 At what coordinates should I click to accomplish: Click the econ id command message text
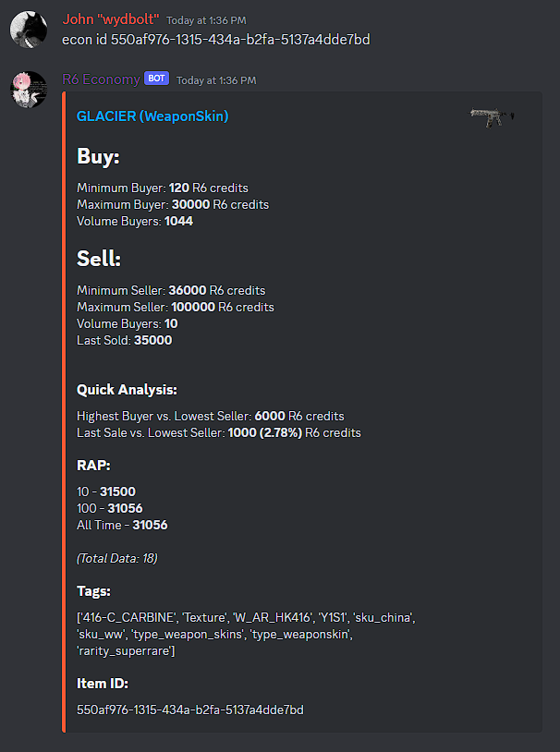216,40
